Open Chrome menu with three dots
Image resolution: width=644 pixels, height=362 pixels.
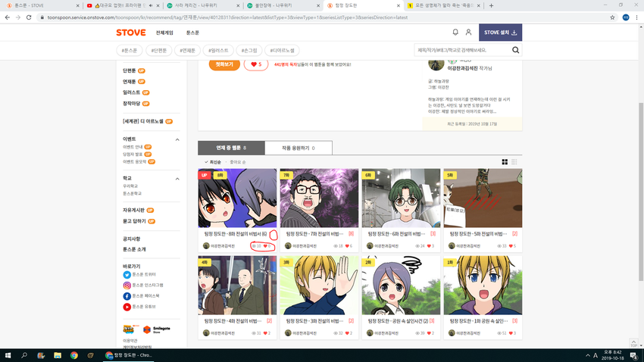pyautogui.click(x=636, y=17)
